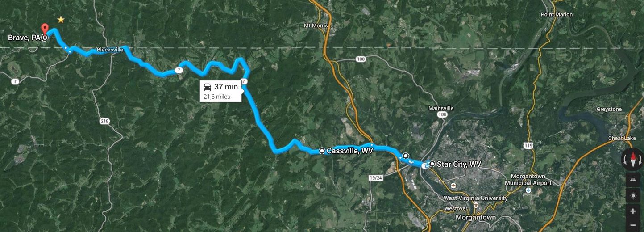Click the Morgantown Municipal Airport label
644x232 pixels.
528,180
